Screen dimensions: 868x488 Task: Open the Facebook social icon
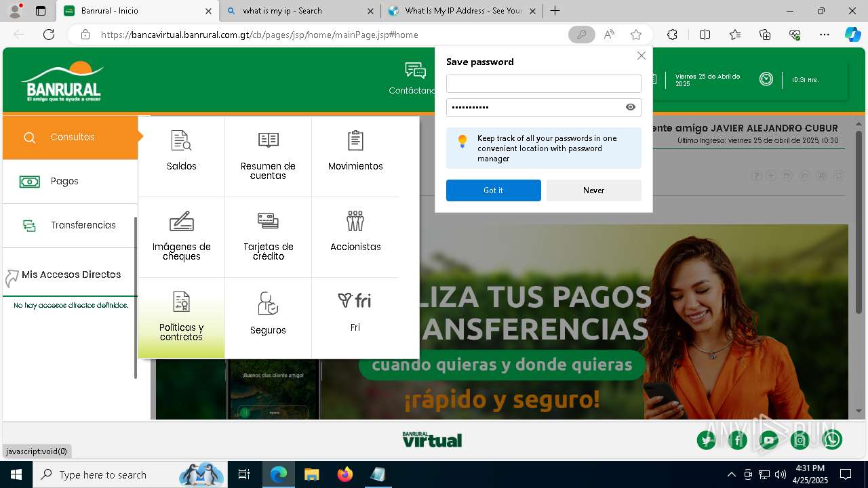738,441
